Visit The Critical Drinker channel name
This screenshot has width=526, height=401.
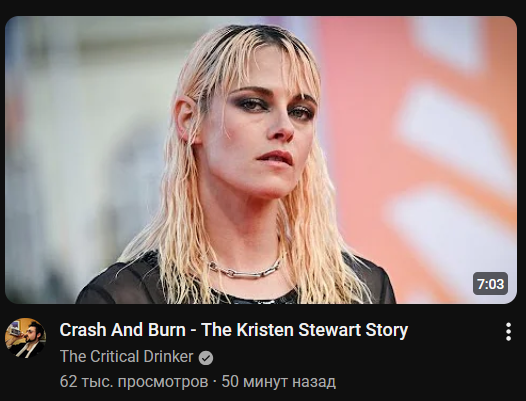126,356
